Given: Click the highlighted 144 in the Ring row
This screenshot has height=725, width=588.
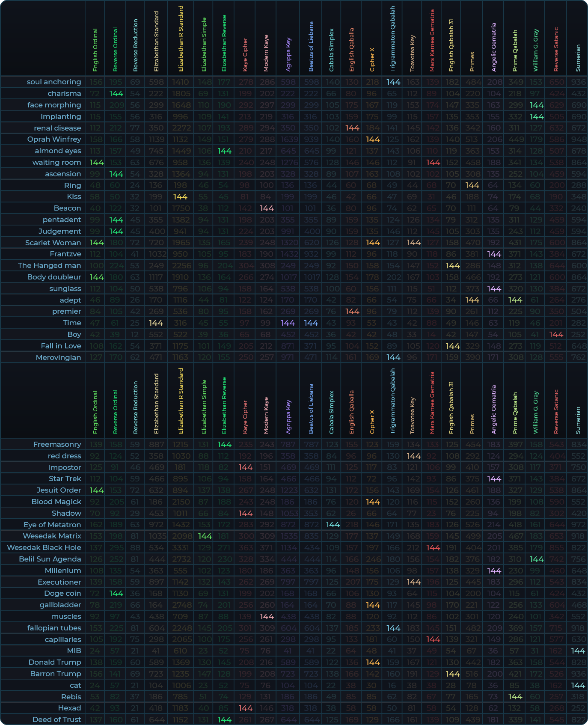Looking at the screenshot, I should [472, 185].
